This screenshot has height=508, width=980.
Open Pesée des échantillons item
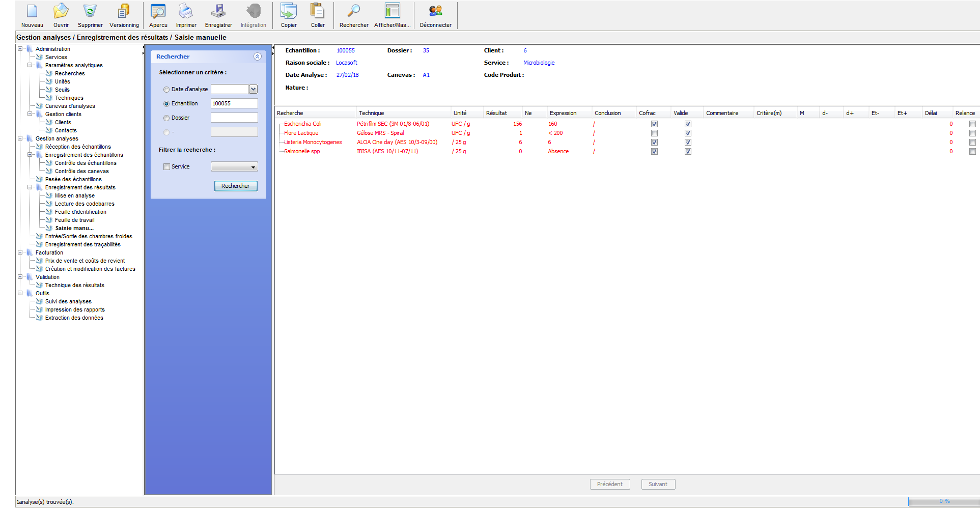[x=73, y=179]
